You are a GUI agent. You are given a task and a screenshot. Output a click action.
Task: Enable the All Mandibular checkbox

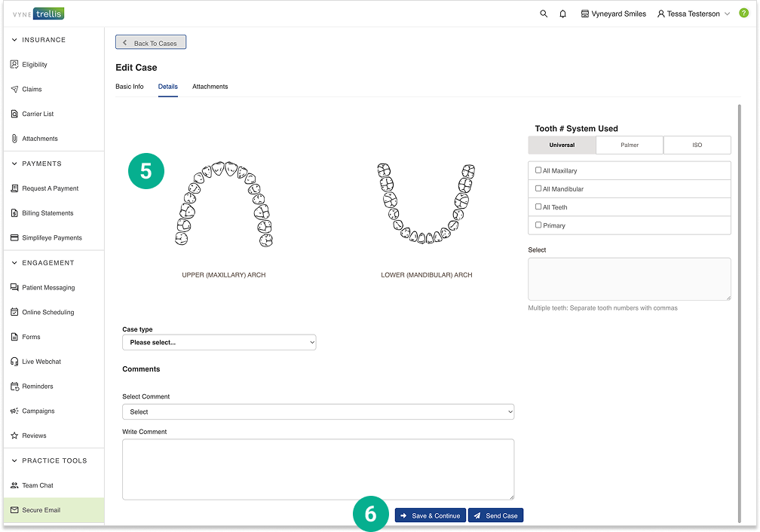coord(538,188)
